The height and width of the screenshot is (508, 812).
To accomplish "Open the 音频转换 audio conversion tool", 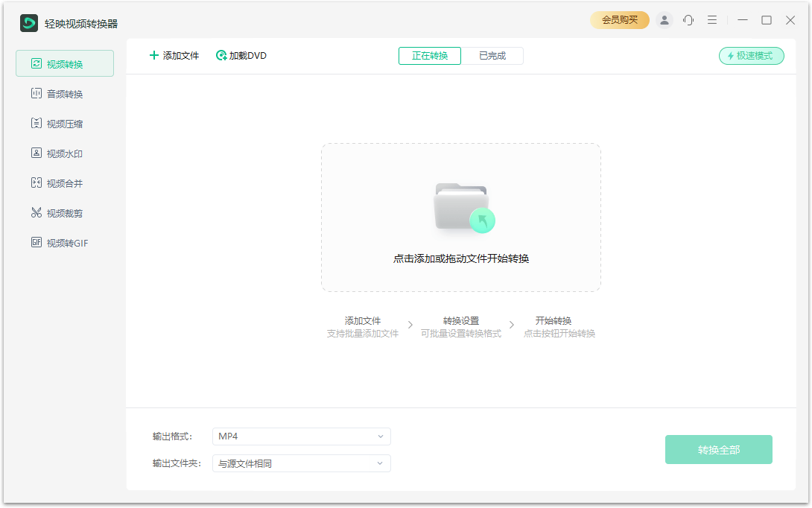I will point(66,93).
